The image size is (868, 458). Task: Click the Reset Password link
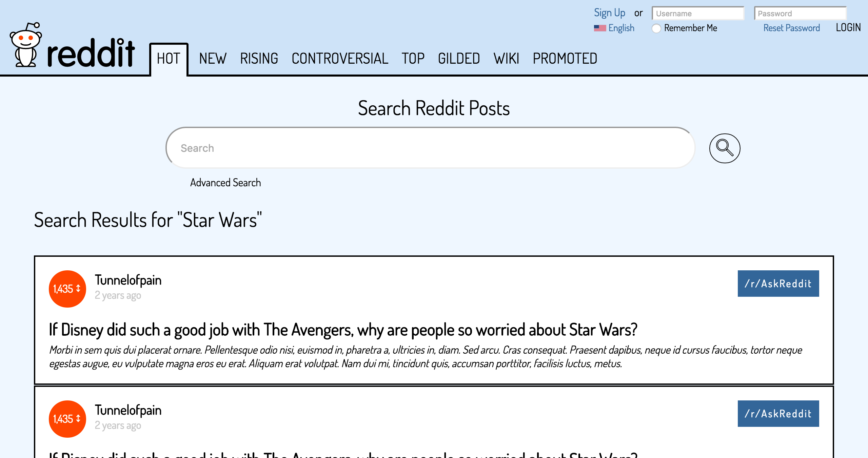[791, 28]
